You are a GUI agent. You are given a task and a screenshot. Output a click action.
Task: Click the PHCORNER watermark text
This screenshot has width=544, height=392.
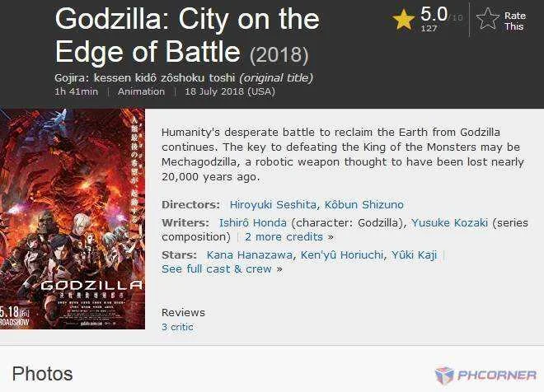tap(496, 376)
